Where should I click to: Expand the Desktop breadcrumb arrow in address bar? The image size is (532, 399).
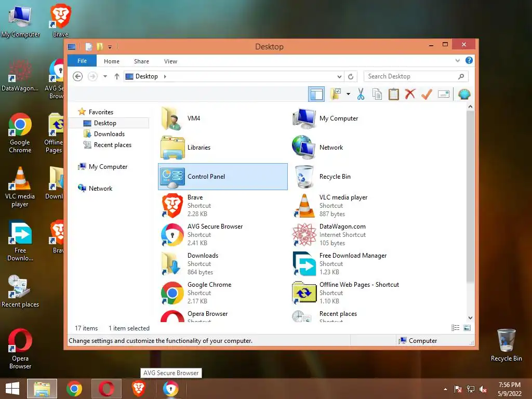(165, 76)
